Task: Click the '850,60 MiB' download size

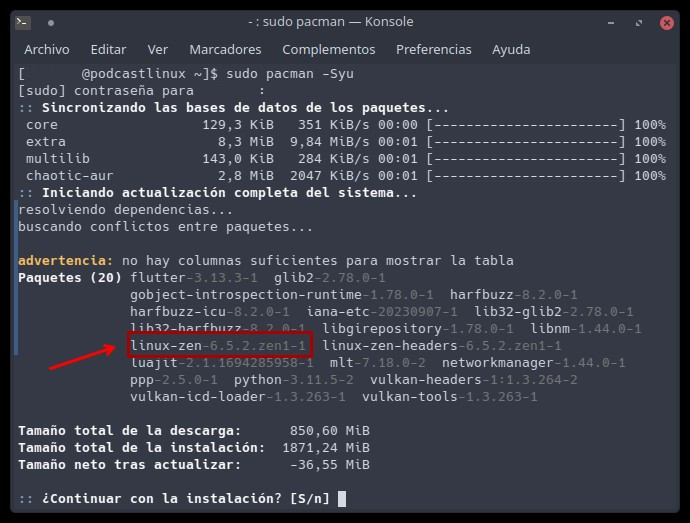Action: pos(330,431)
